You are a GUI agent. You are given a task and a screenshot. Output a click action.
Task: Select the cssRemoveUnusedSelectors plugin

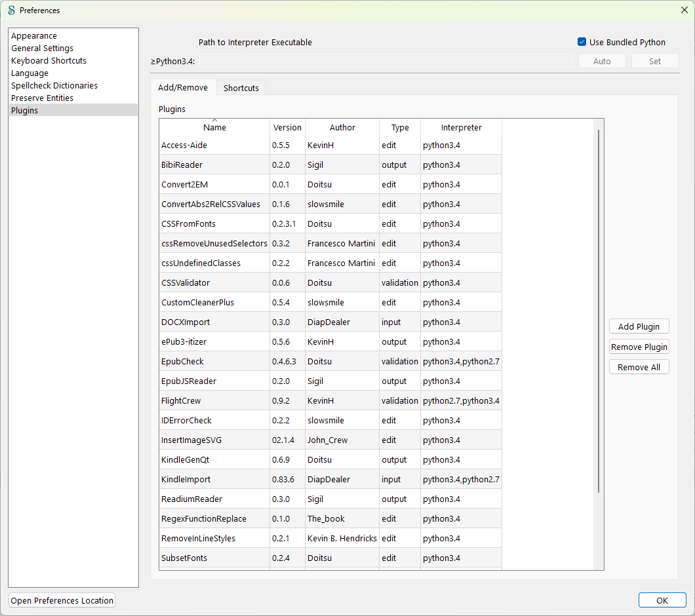click(330, 243)
